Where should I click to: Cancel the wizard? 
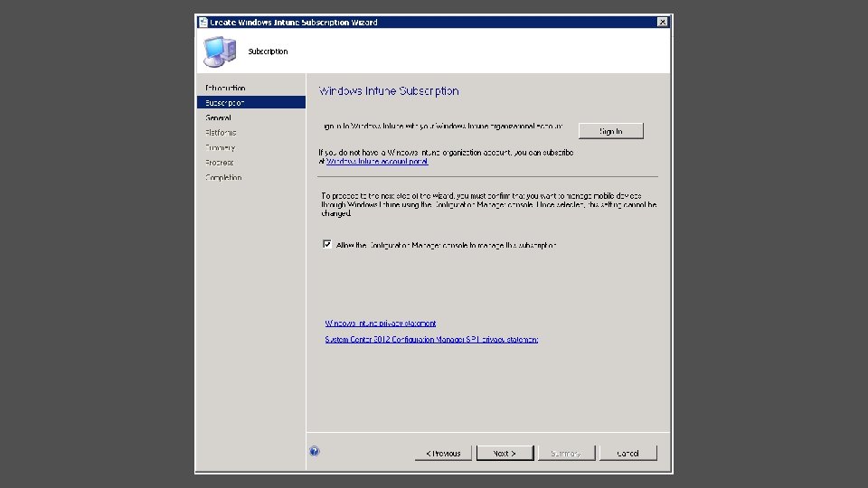coord(627,453)
